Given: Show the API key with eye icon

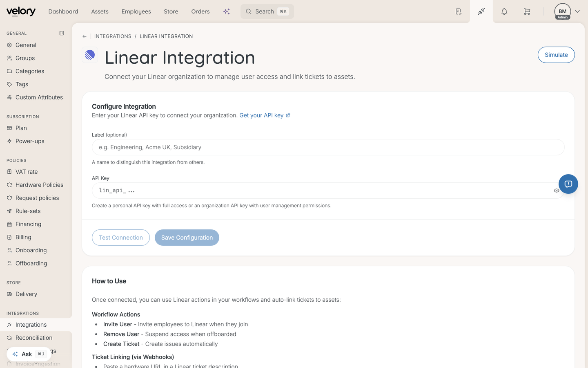Looking at the screenshot, I should (x=556, y=191).
